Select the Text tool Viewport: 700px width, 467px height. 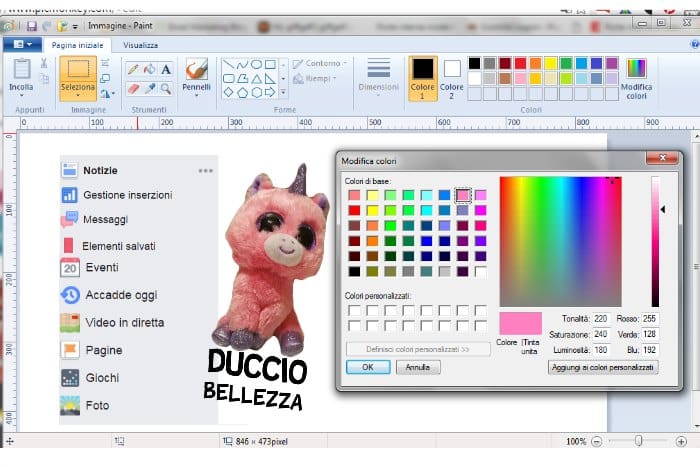(x=166, y=70)
